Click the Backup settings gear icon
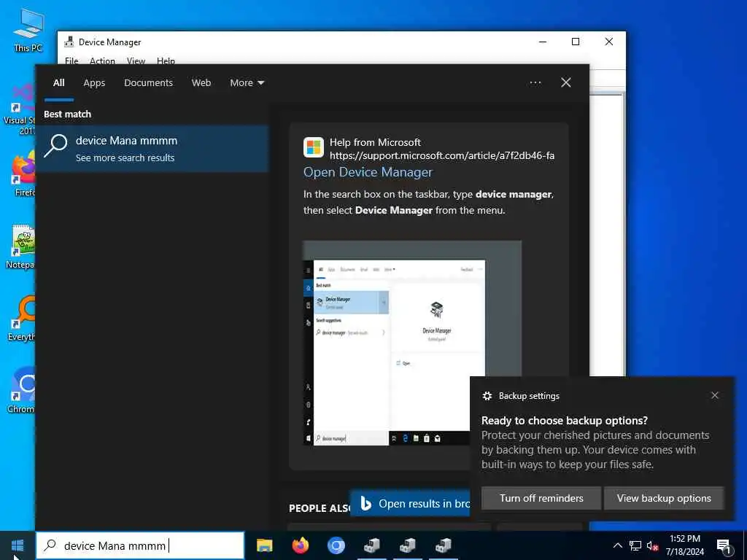747x560 pixels. (487, 396)
